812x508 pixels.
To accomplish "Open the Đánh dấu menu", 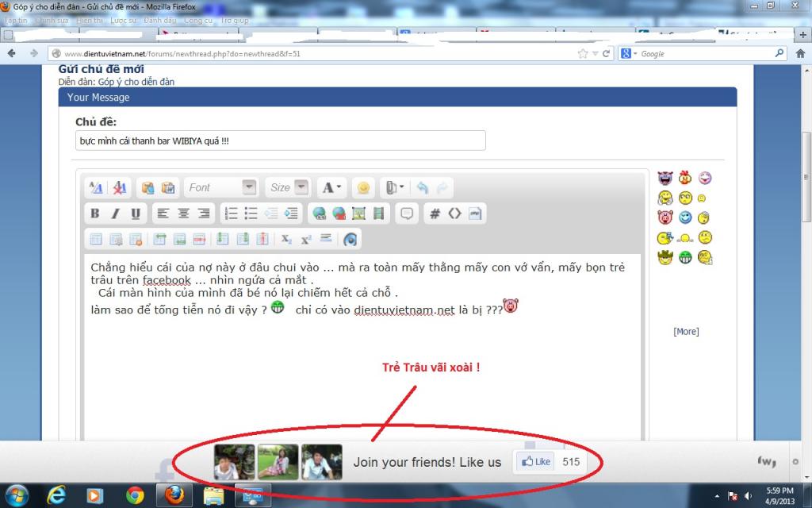I will coord(160,20).
